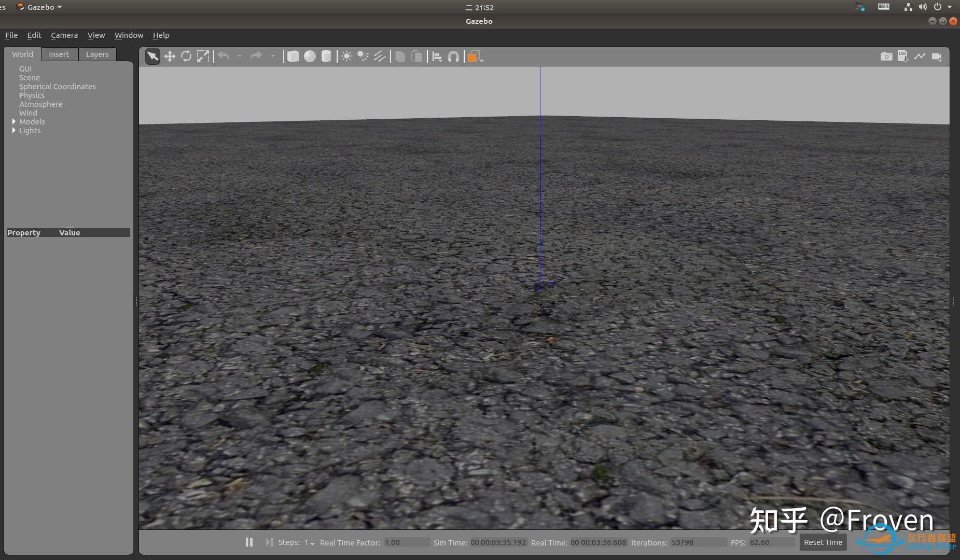Screen dimensions: 960x560
Task: Add a spot light
Action: 363,57
